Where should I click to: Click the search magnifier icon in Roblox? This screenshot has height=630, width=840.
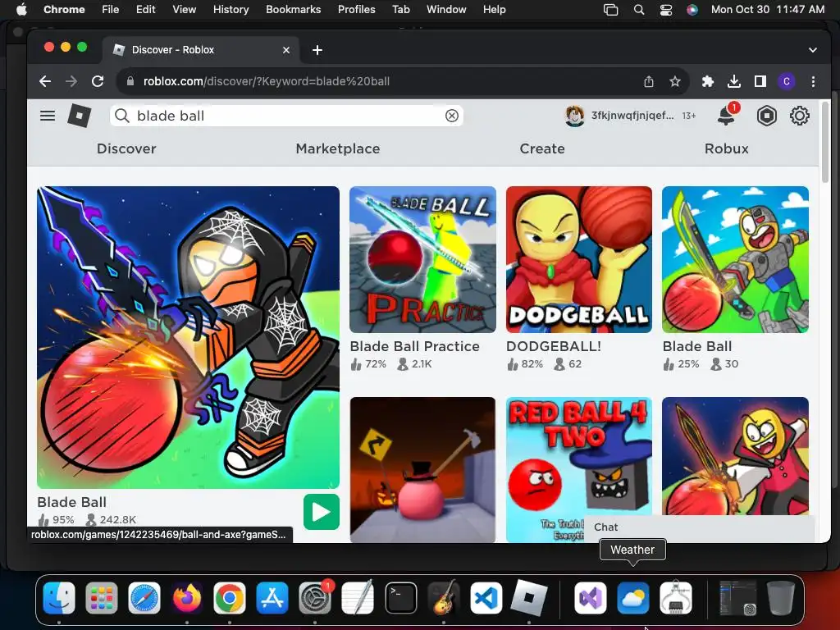click(122, 116)
